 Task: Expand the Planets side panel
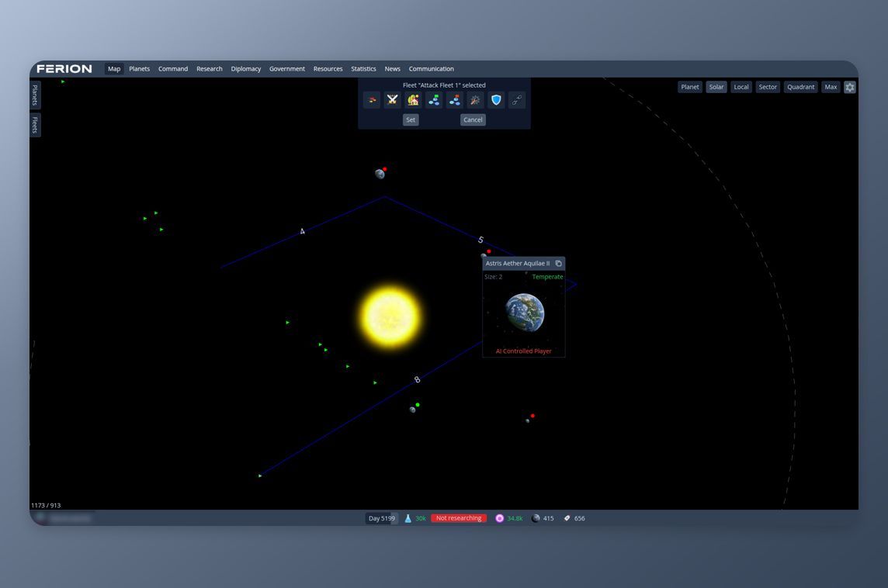pos(35,95)
